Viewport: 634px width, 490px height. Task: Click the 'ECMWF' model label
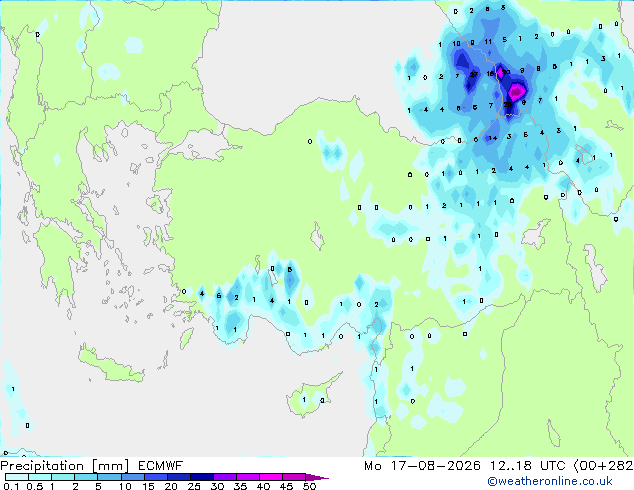(x=161, y=466)
